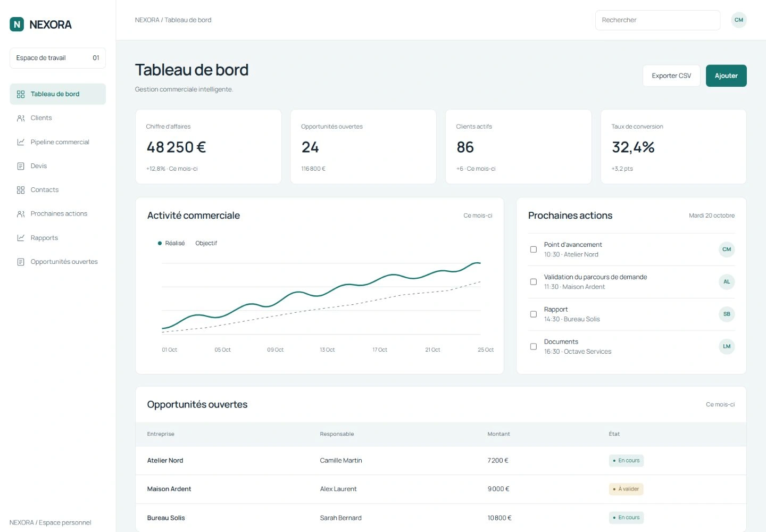Viewport: 766px width, 532px height.
Task: Click the NEXORA / Tableau de bord breadcrumb
Action: [x=173, y=20]
